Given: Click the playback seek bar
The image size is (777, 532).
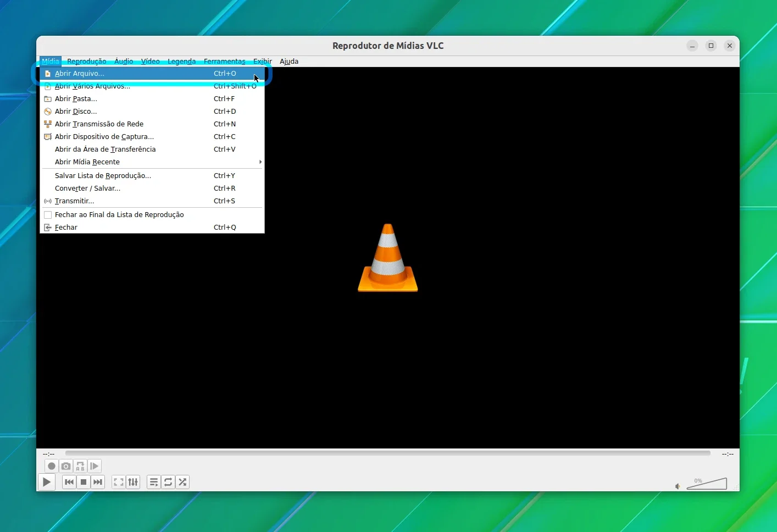Looking at the screenshot, I should tap(388, 453).
